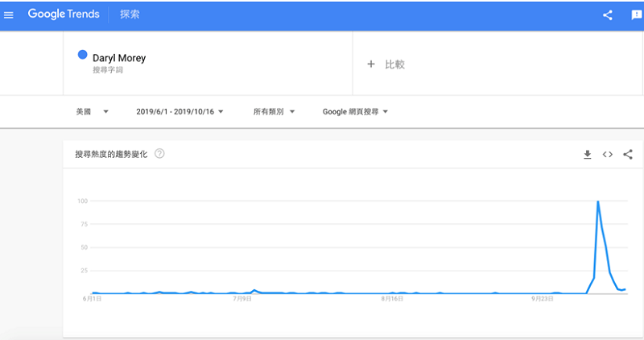Image resolution: width=644 pixels, height=340 pixels.
Task: Click the share icon in the header bar
Action: point(608,15)
